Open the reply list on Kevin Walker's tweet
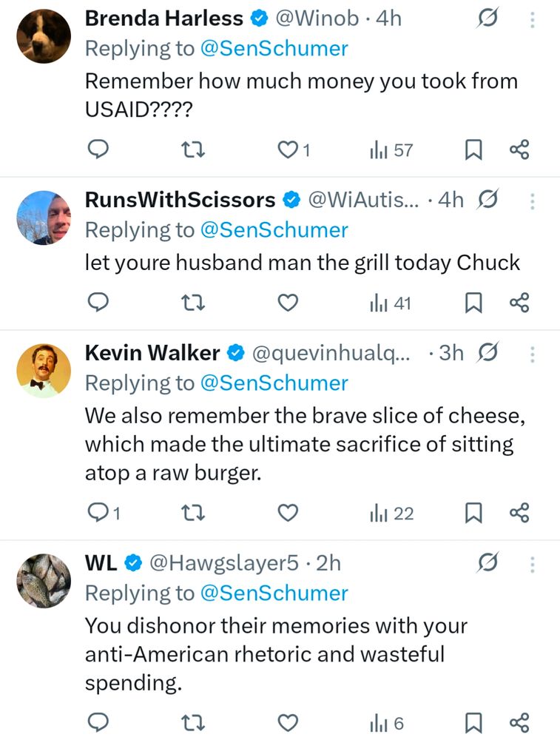 tap(98, 513)
